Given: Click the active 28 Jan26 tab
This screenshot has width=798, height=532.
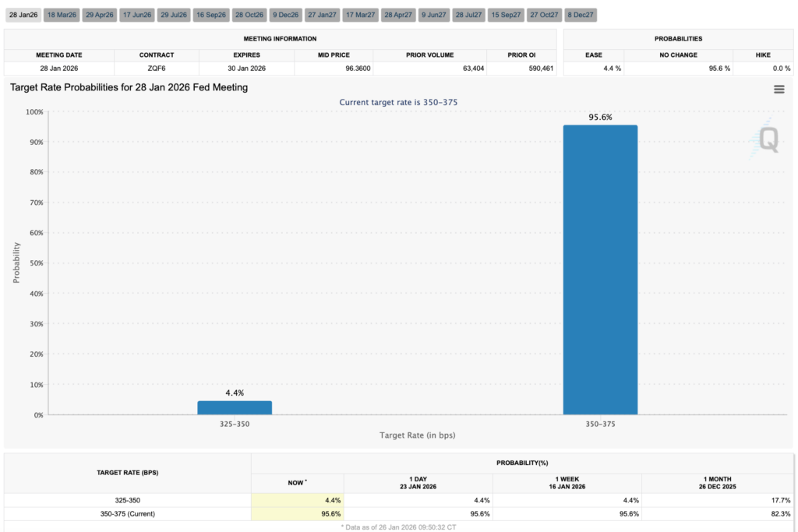Looking at the screenshot, I should (23, 15).
